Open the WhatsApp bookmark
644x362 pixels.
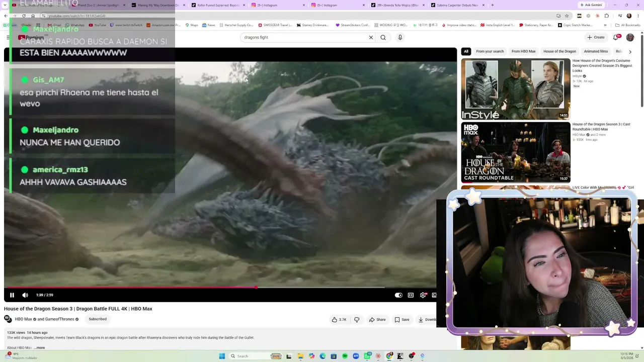click(74, 25)
